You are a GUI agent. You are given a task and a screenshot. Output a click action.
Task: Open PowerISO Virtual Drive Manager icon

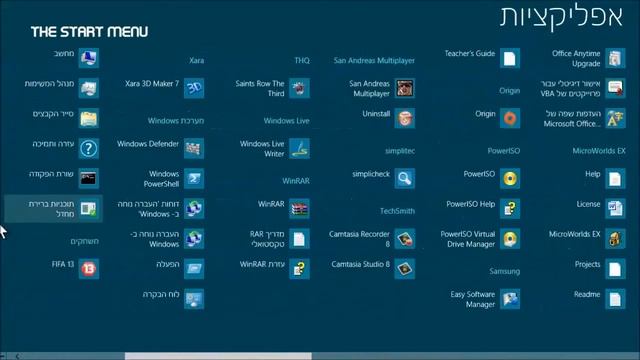point(510,239)
